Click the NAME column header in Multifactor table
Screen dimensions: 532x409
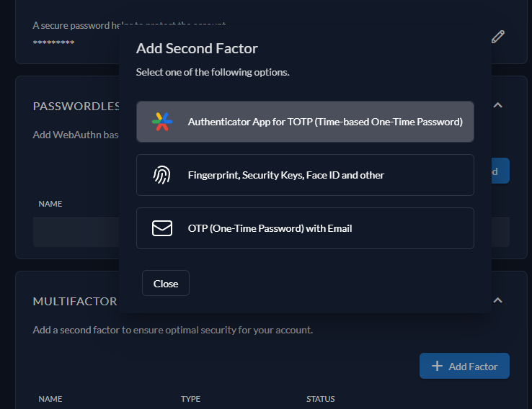50,399
